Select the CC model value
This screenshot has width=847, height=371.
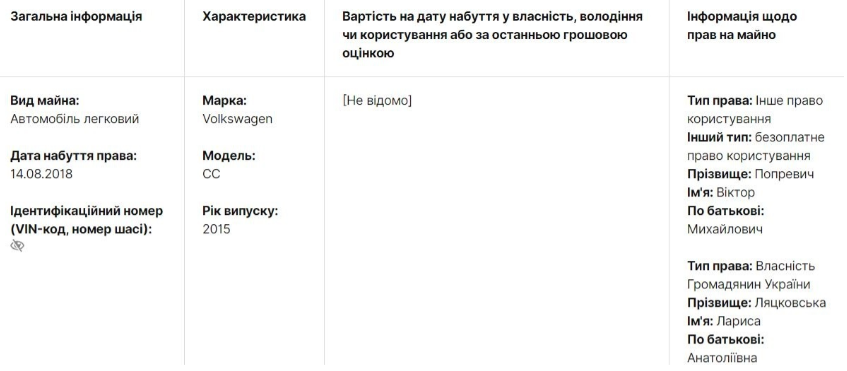pyautogui.click(x=211, y=174)
